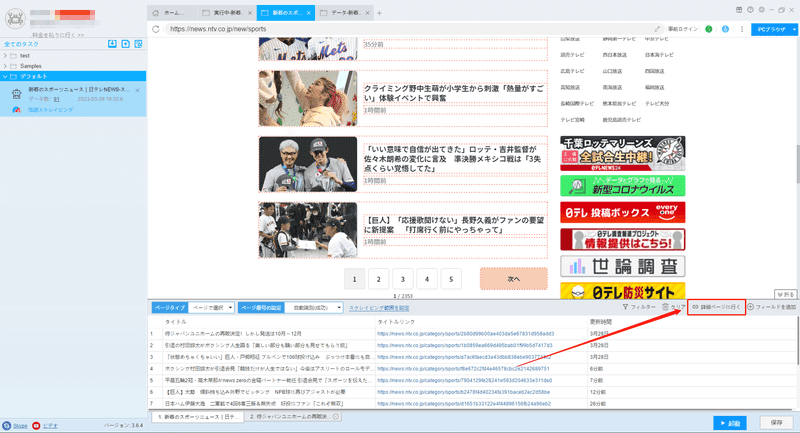Remove the sports news task with its X
This screenshot has width=800, height=433.
tap(138, 90)
